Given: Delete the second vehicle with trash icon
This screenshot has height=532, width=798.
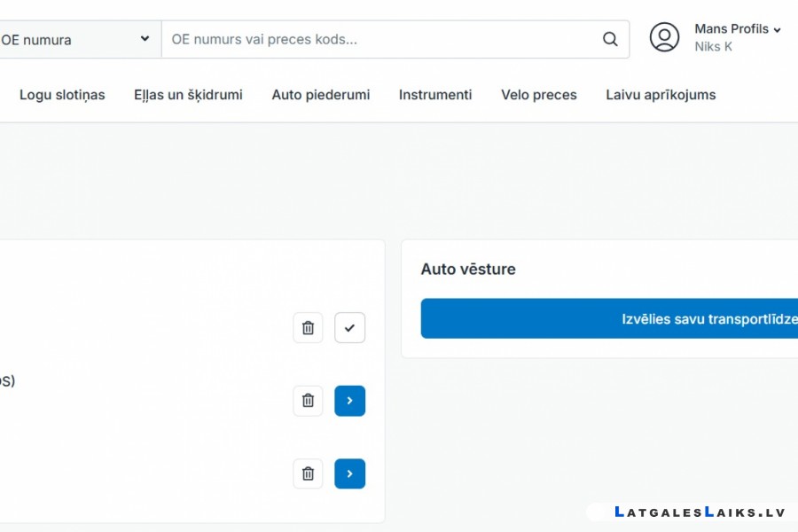Looking at the screenshot, I should tap(308, 401).
